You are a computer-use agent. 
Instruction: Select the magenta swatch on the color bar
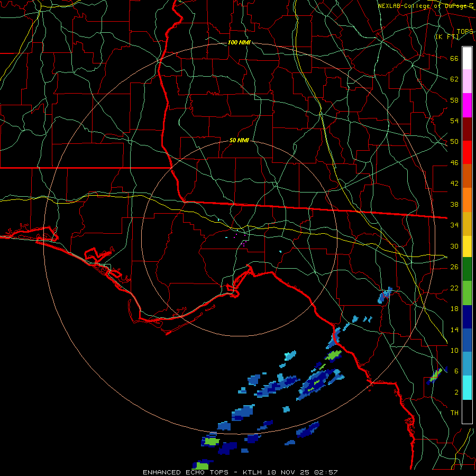click(467, 105)
